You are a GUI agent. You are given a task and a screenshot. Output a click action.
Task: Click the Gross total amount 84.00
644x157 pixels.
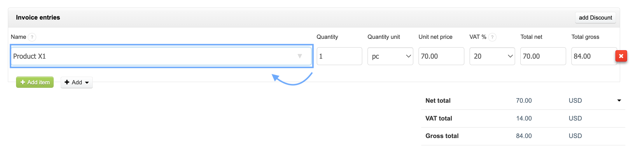pos(524,136)
